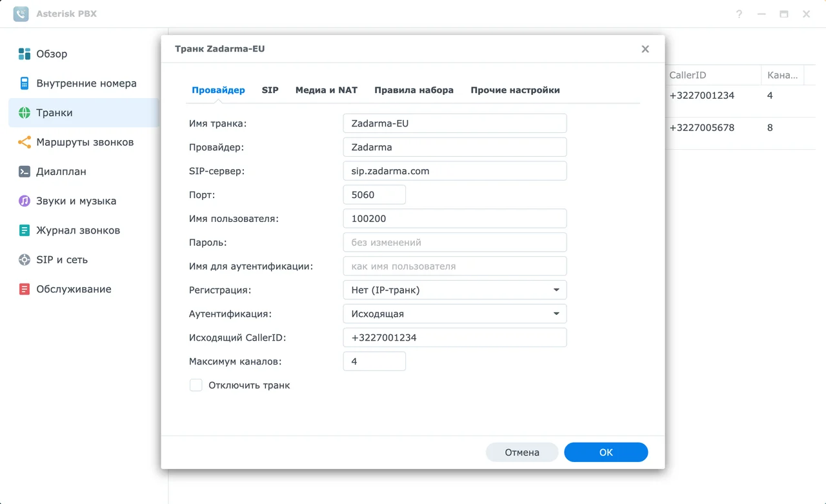Click the Исходящий CallerID field
The image size is (826, 504).
455,338
